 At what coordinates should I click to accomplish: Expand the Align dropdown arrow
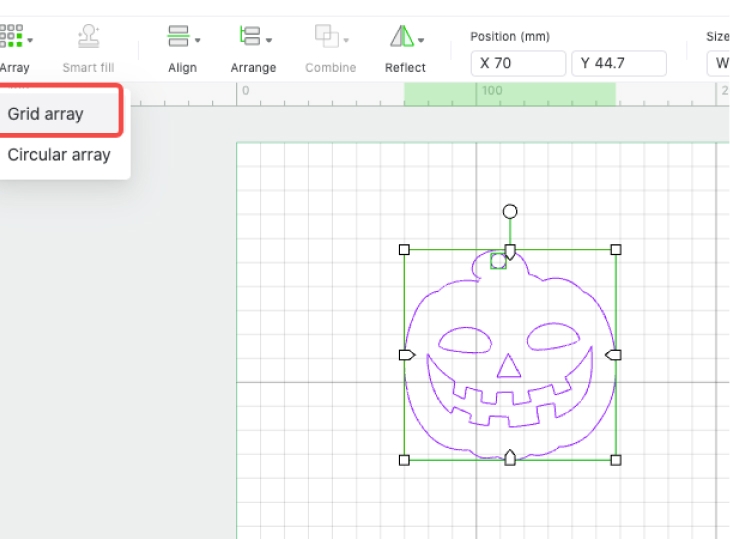(198, 41)
